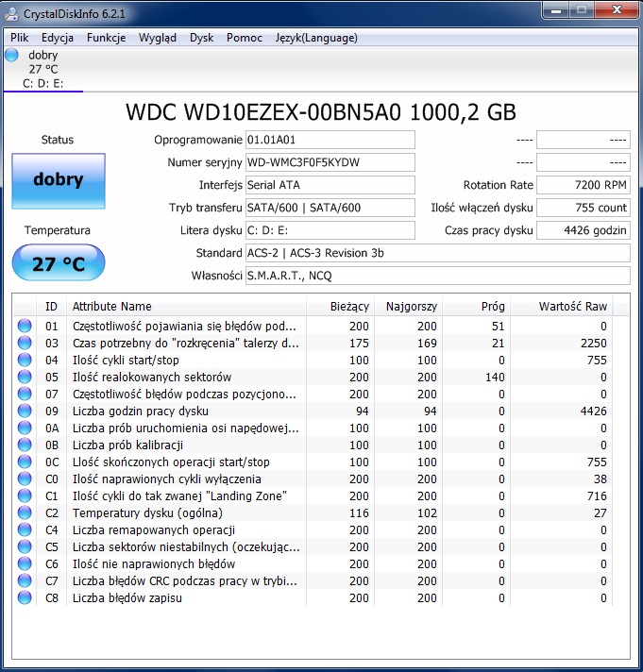Open the Wygląd menu
643x672 pixels.
[x=158, y=38]
